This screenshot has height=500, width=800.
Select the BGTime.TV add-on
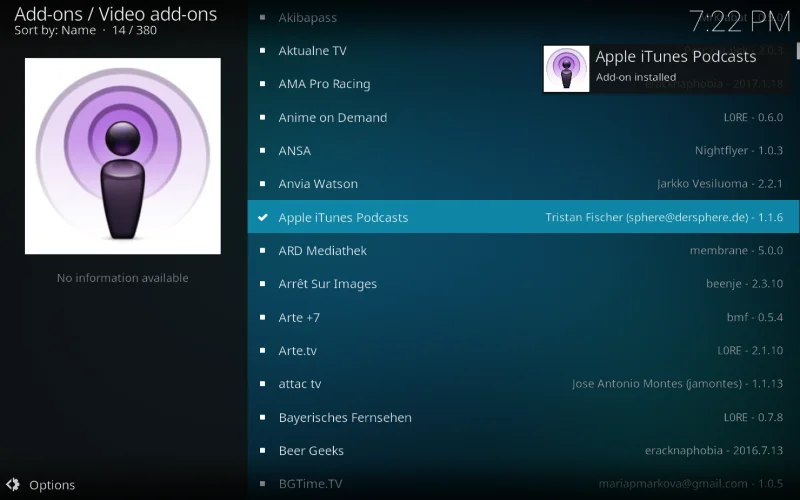coord(523,484)
